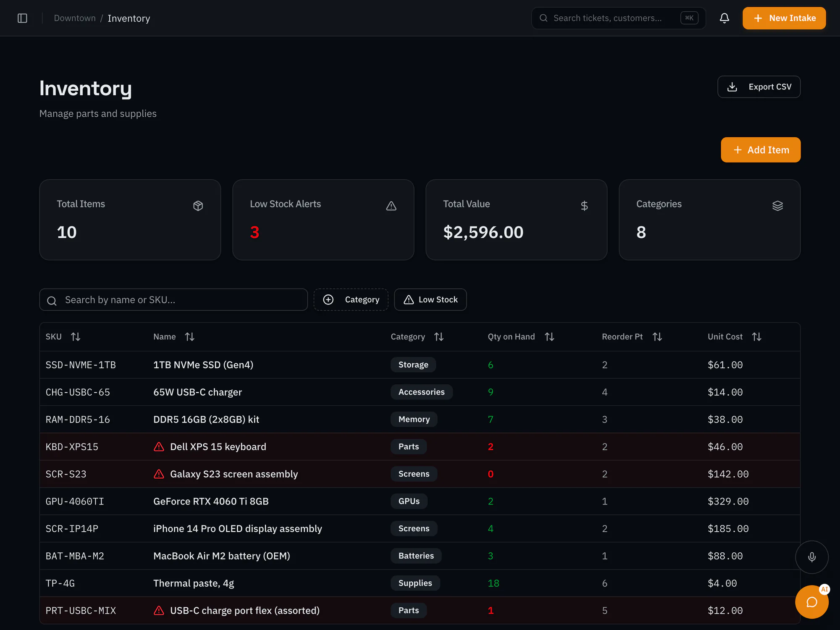Viewport: 840px width, 630px height.
Task: Select iPhone 14 Pro OLED display assembly
Action: 238,528
